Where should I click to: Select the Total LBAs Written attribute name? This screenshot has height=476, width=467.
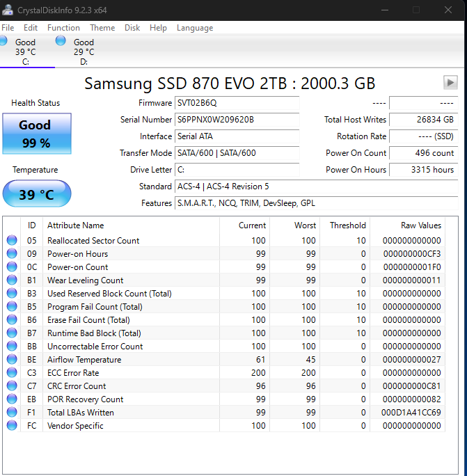click(81, 412)
